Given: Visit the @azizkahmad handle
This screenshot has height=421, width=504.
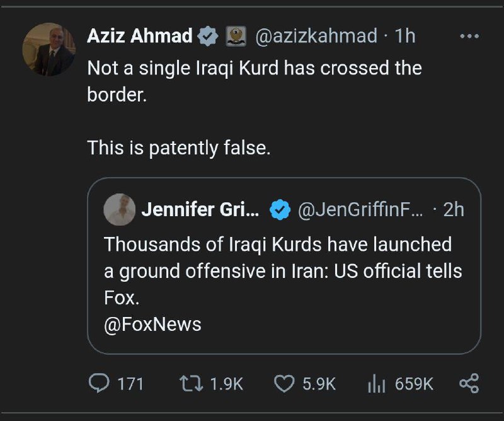Looking at the screenshot, I should click(x=315, y=37).
